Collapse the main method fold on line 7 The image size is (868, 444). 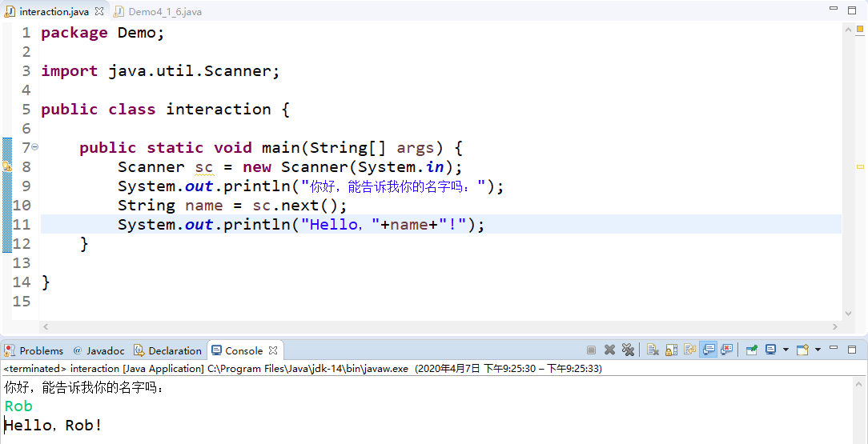click(35, 146)
